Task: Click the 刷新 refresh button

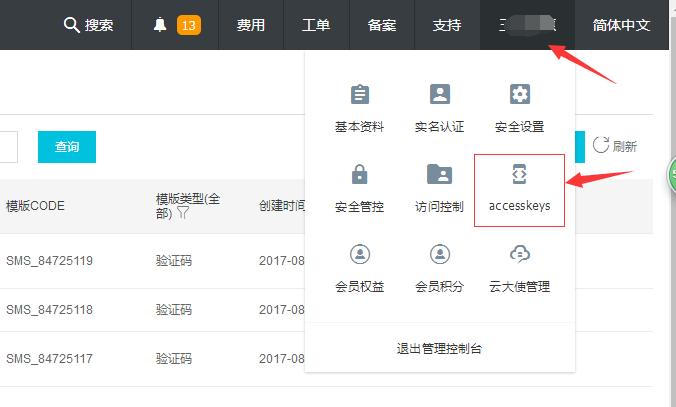Action: pos(615,146)
